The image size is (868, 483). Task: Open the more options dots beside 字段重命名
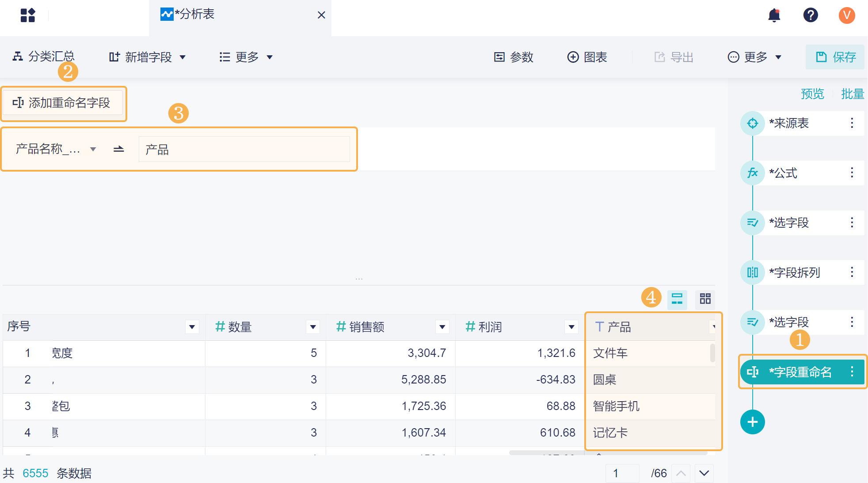tap(852, 372)
